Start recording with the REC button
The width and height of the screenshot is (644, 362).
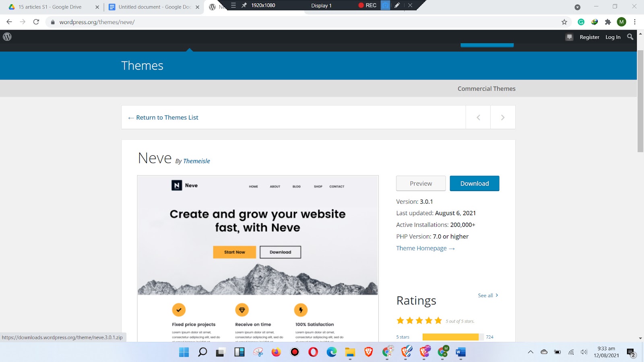(367, 5)
